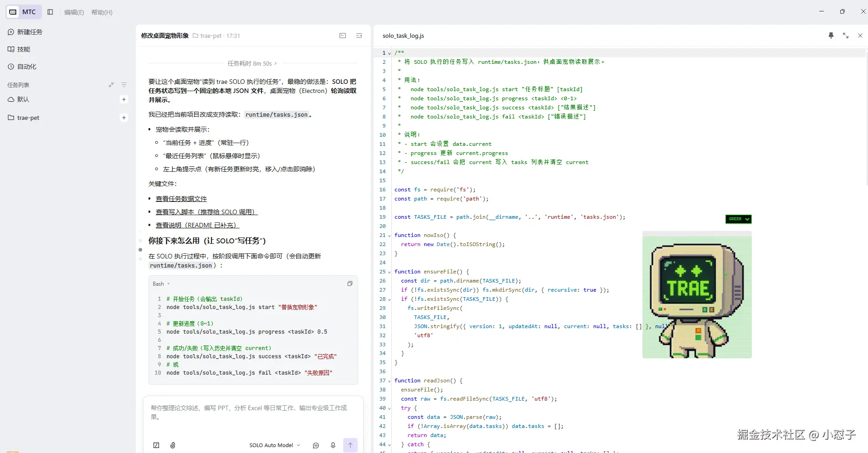Click the edit-square icon below the input
Screen dimensions: 868x453
tap(156, 445)
